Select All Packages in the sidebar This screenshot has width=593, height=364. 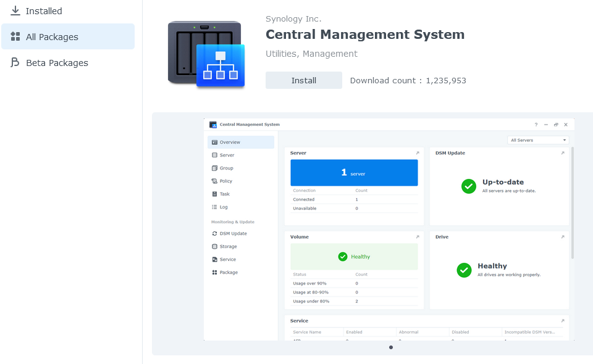click(68, 36)
